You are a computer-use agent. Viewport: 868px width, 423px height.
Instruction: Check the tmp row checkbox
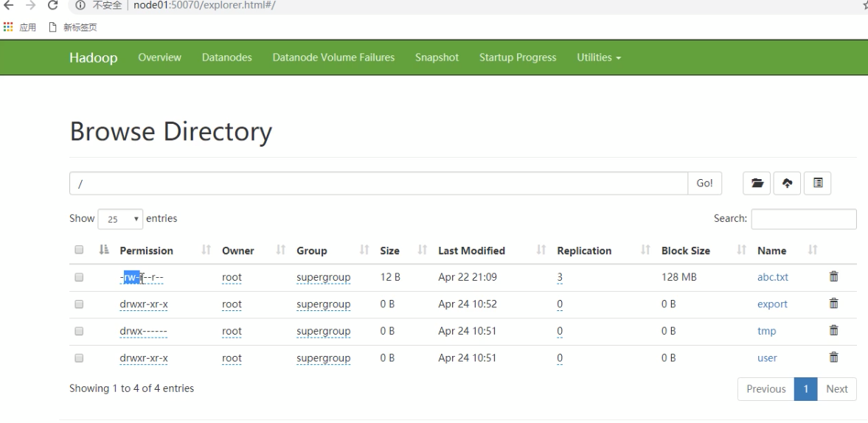(79, 331)
